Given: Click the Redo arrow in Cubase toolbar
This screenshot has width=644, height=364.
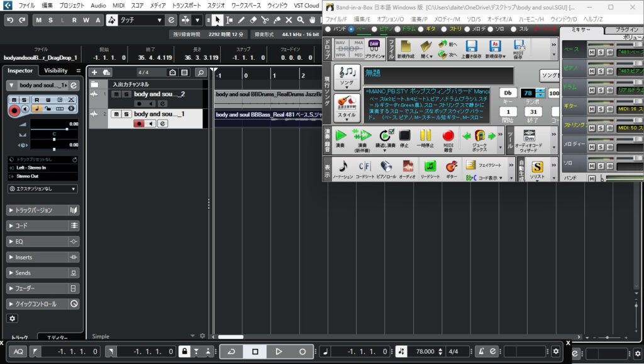Looking at the screenshot, I should coord(22,20).
